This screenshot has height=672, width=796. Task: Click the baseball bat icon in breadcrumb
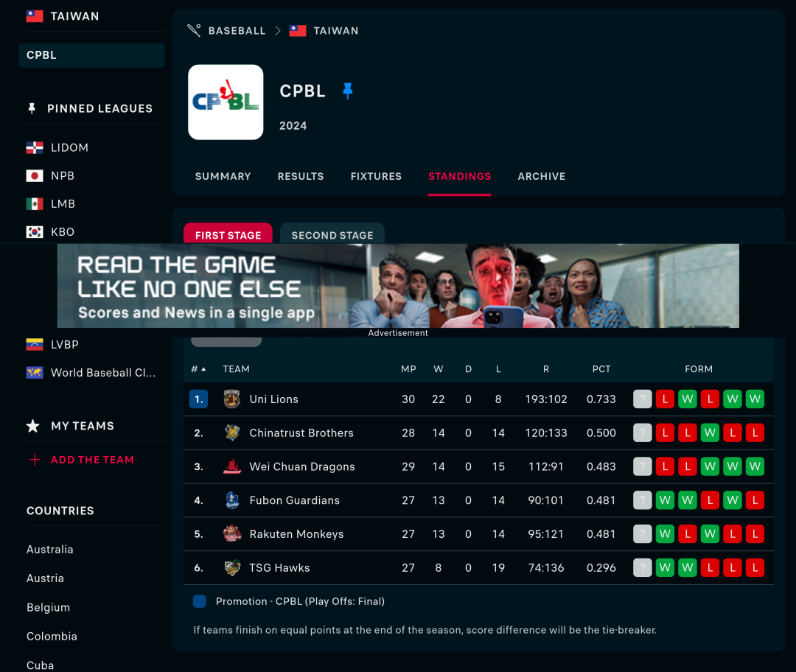click(194, 30)
